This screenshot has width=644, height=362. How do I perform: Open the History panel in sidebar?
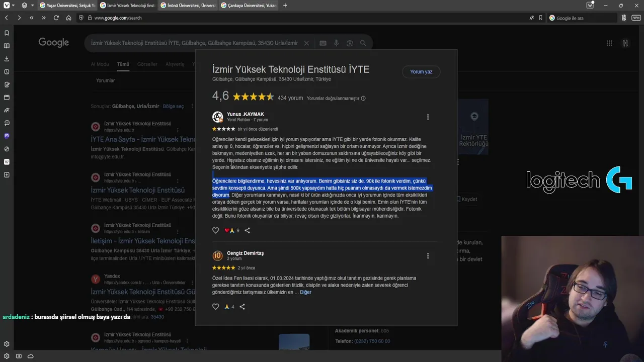point(7,72)
